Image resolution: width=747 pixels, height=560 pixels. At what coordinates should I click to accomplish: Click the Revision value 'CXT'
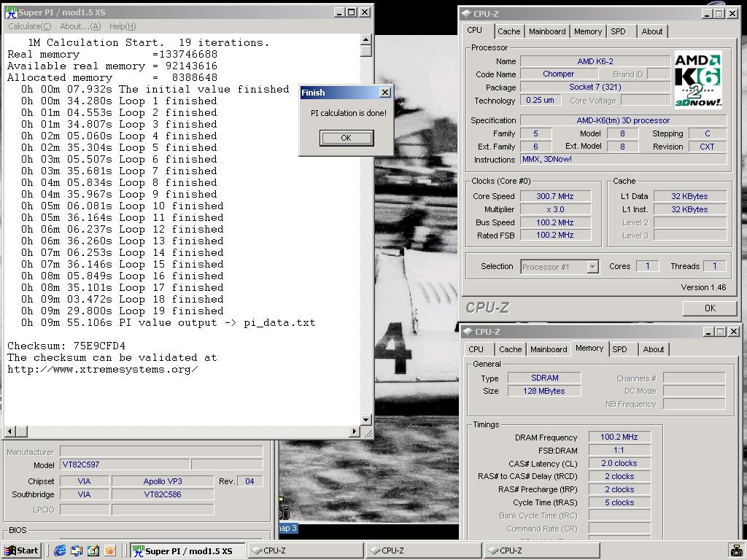point(707,147)
